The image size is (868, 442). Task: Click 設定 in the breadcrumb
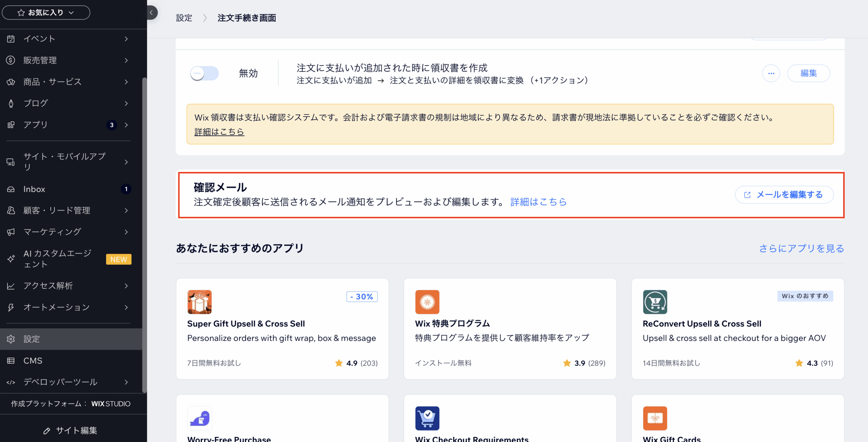click(x=184, y=18)
